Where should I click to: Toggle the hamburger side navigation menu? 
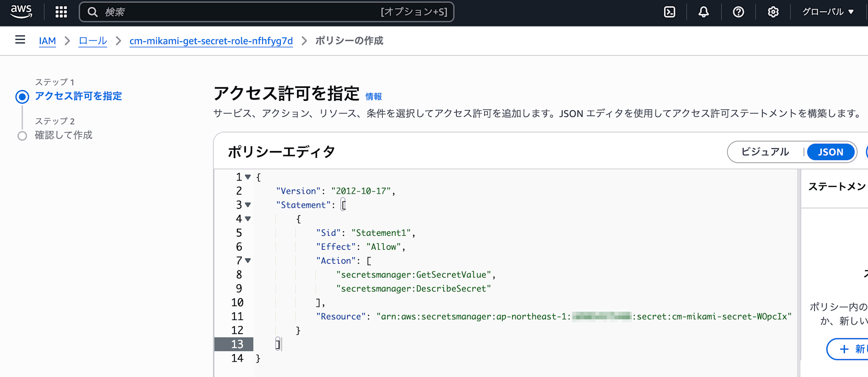pos(20,40)
